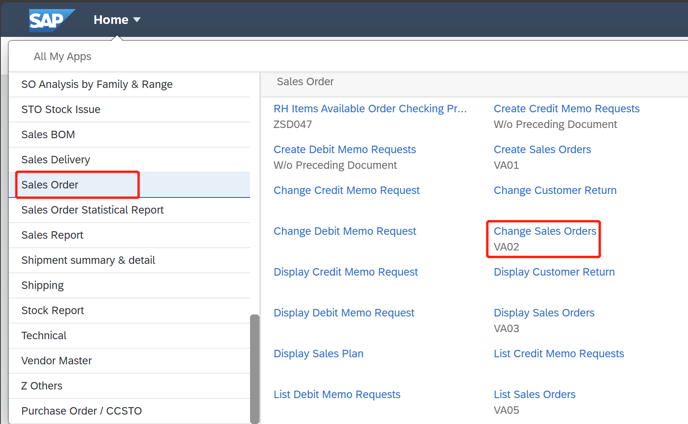The image size is (688, 424).
Task: Open Create Debit Memo Requests link
Action: pos(344,150)
